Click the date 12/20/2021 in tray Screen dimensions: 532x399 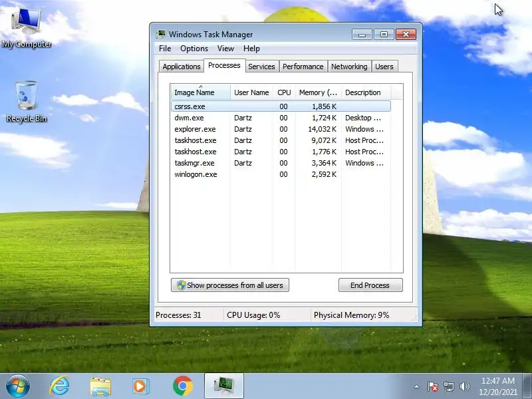click(x=497, y=392)
